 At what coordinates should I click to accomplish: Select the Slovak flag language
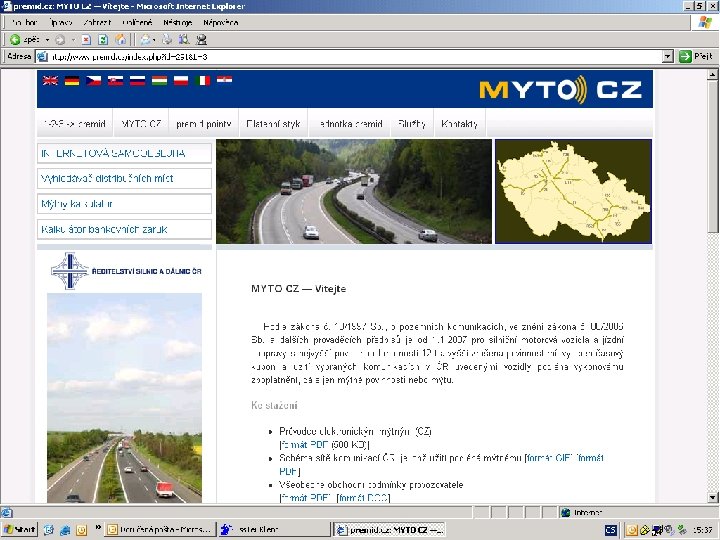coord(116,81)
